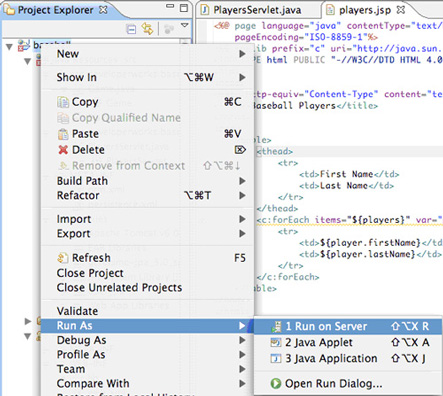
Task: Open the Project Explorer view menu triangle
Action: click(184, 25)
